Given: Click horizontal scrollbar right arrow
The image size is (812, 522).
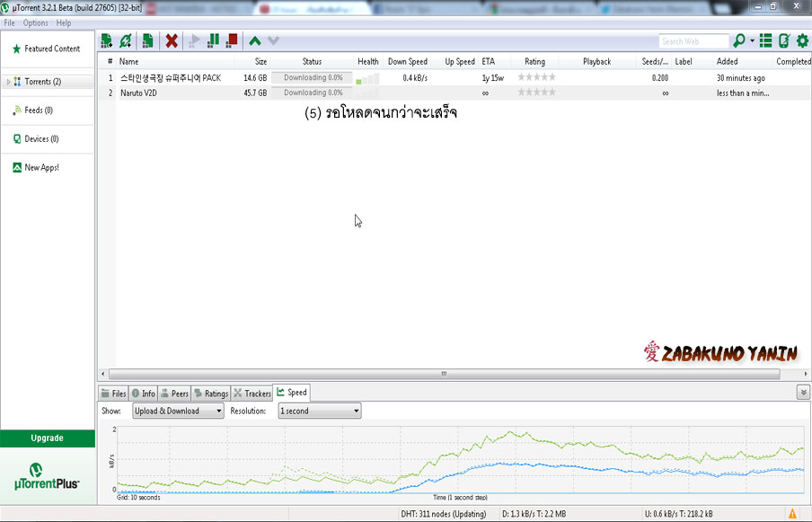Looking at the screenshot, I should pyautogui.click(x=806, y=374).
